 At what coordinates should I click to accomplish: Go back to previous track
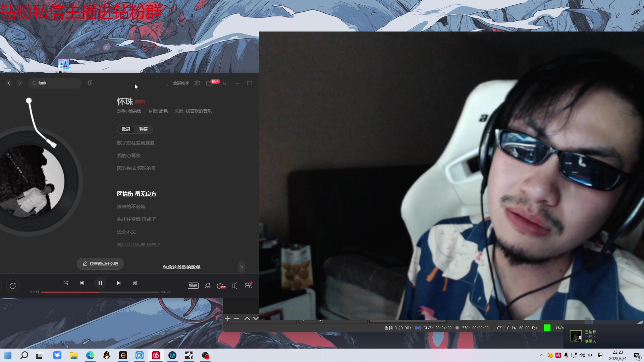[82, 283]
